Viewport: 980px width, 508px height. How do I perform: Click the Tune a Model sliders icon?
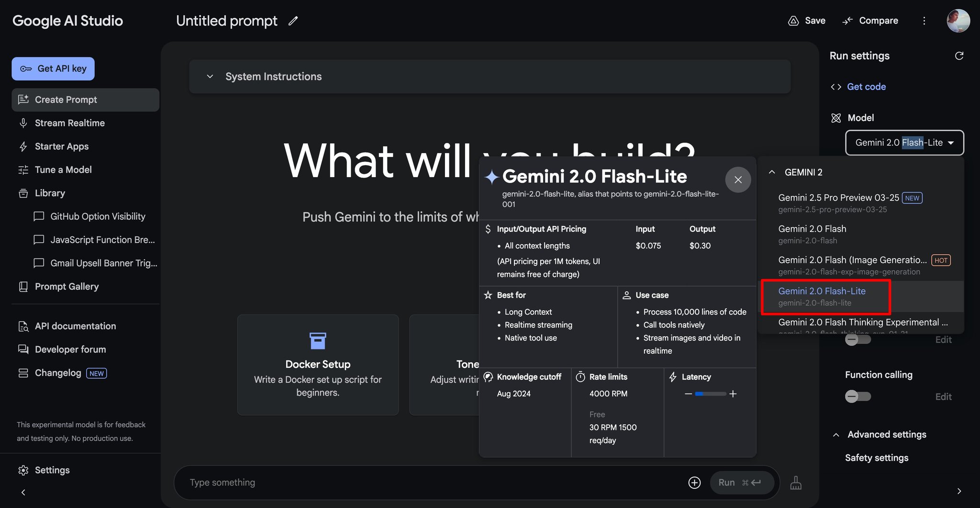(23, 170)
